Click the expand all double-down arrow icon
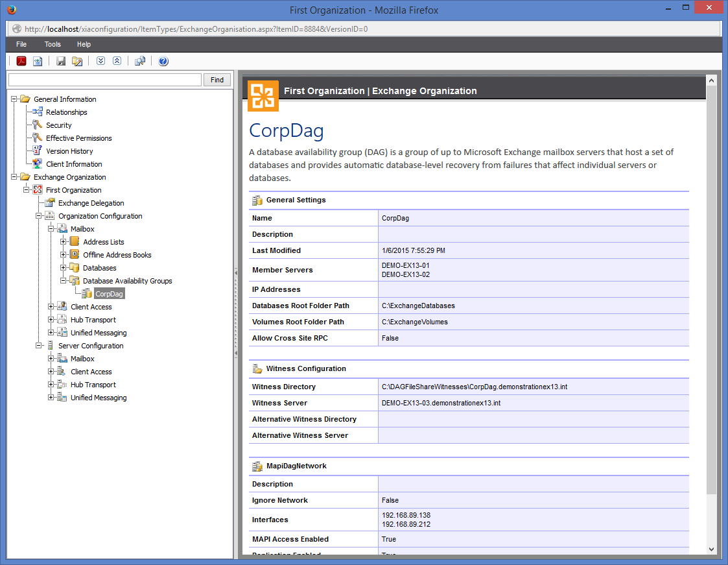Viewport: 728px width, 565px height. (100, 61)
